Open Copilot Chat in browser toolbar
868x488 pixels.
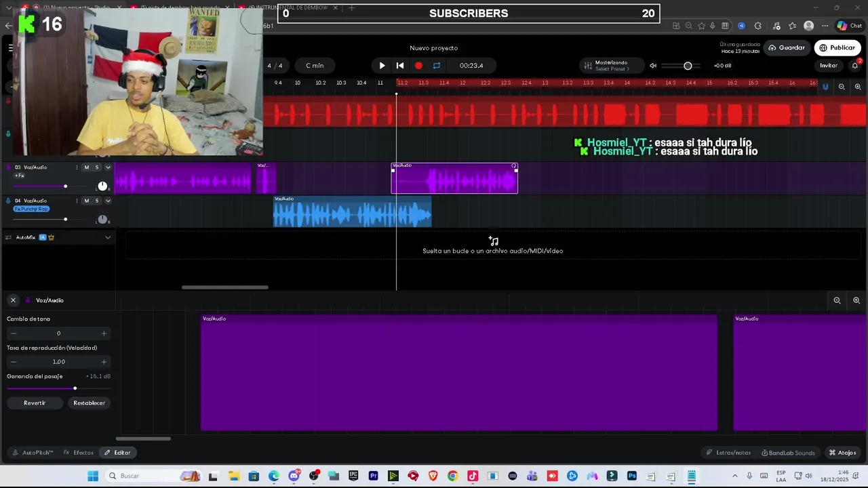(849, 26)
